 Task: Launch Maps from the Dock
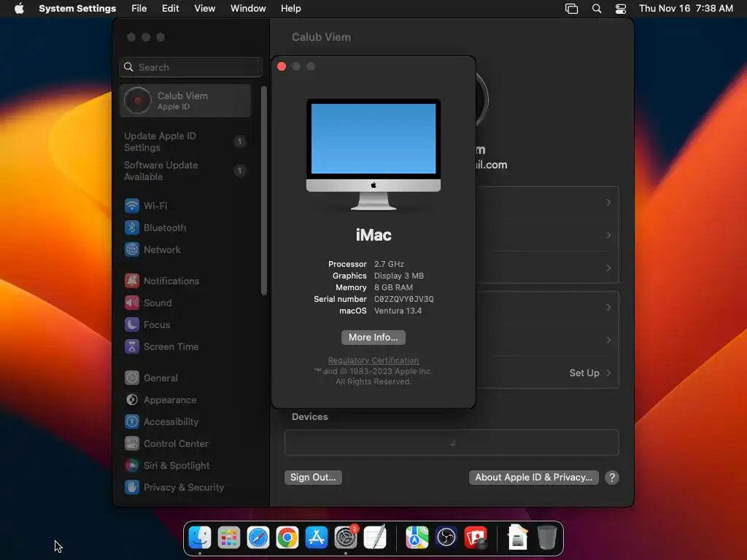[x=417, y=537]
